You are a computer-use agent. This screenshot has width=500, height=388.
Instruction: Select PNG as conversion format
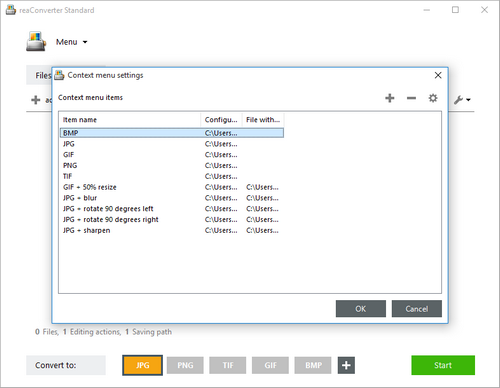click(185, 365)
